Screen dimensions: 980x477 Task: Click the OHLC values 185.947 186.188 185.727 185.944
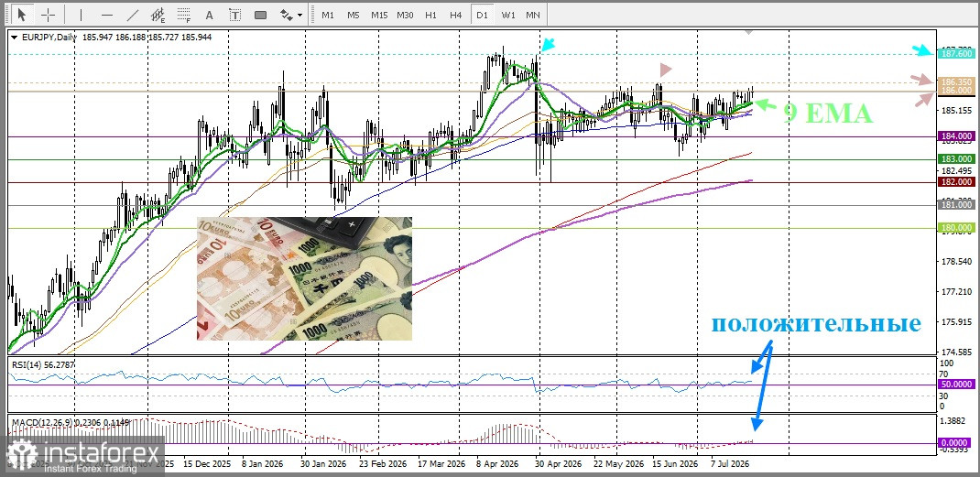click(x=147, y=38)
